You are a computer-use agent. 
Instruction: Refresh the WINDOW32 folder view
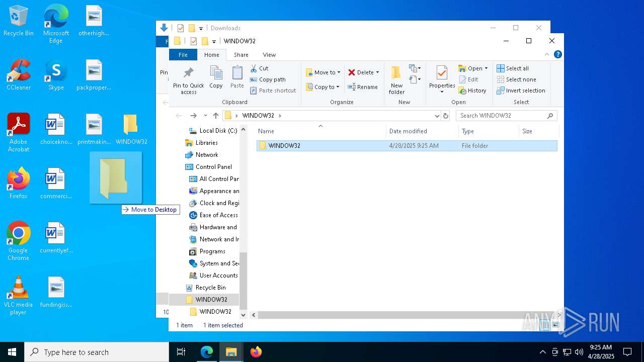(x=445, y=116)
